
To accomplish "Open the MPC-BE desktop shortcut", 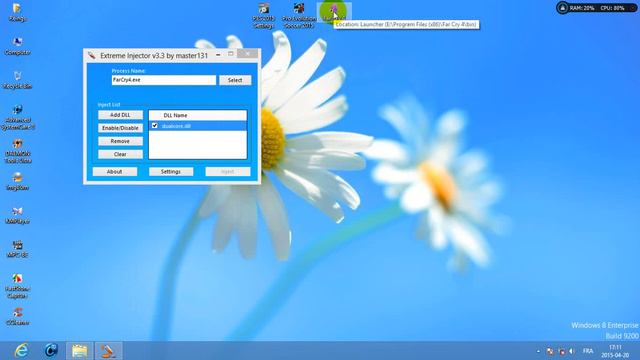I will coord(17,249).
